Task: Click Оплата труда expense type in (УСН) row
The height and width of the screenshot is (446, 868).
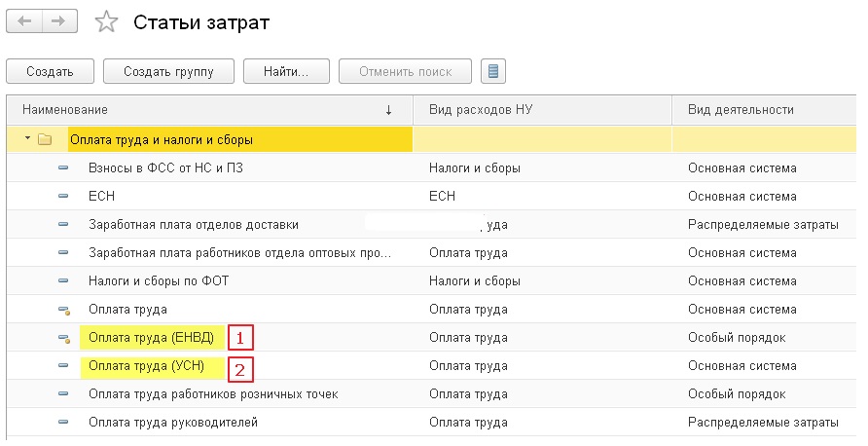Action: point(468,366)
